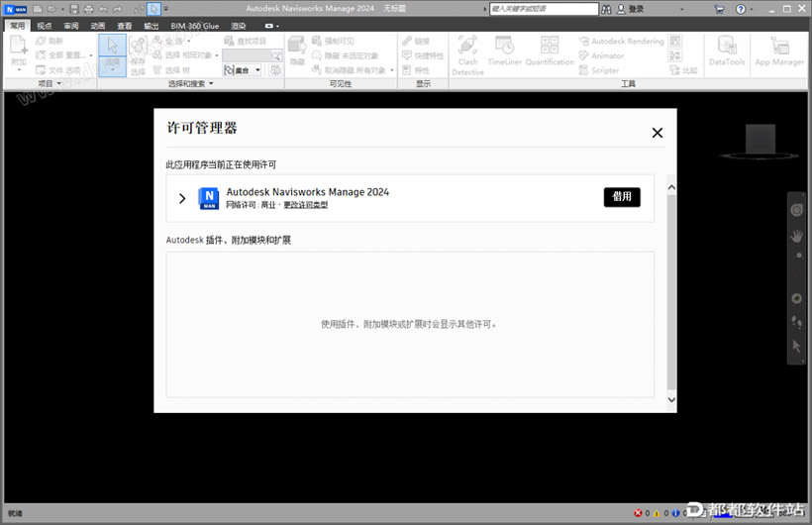The width and height of the screenshot is (812, 525).
Task: Click the dialog scrollbar down arrow
Action: [671, 399]
